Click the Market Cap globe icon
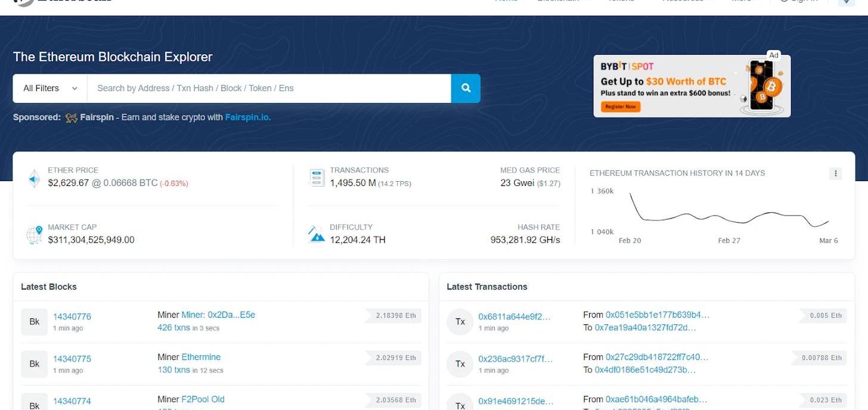Image resolution: width=868 pixels, height=410 pixels. click(x=35, y=235)
